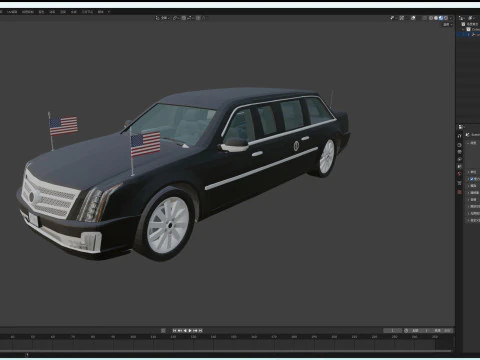
Task: Play the animation forward
Action: click(x=190, y=331)
